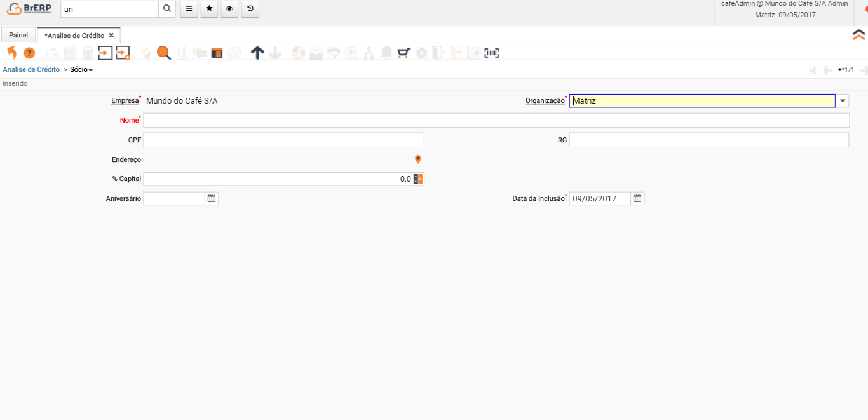The width and height of the screenshot is (868, 420).
Task: Click the orange undo changes arrow
Action: point(11,53)
